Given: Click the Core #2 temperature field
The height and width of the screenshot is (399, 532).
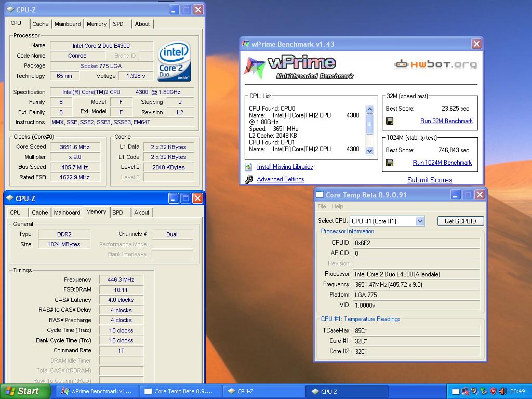Looking at the screenshot, I should tap(416, 352).
